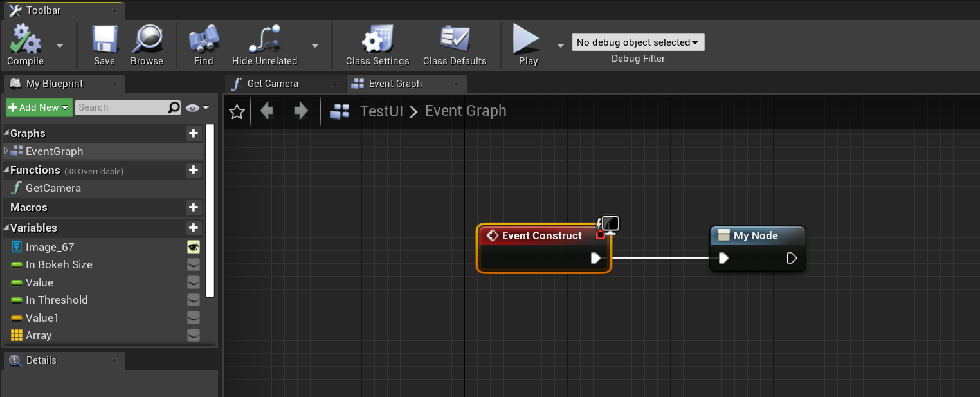Toggle the Value variable eye icon
The height and width of the screenshot is (397, 980).
[193, 282]
